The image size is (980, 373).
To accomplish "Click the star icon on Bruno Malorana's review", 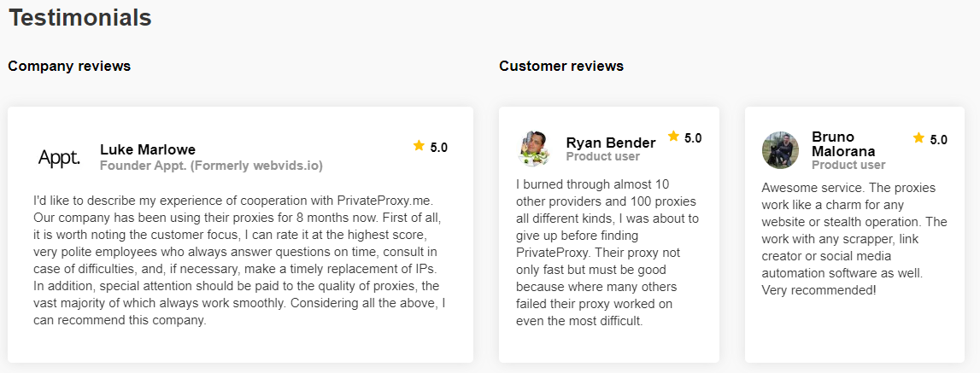I will click(x=918, y=138).
